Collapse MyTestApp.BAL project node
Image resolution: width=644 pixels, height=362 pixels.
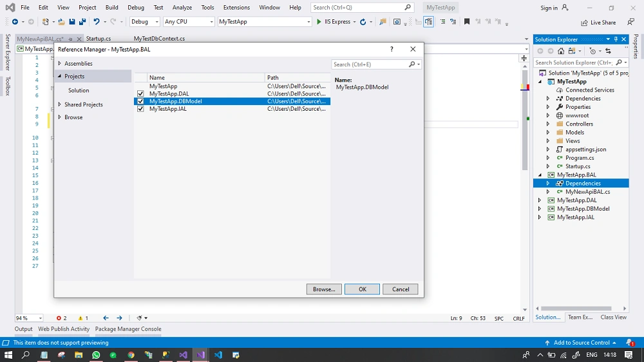tap(540, 175)
